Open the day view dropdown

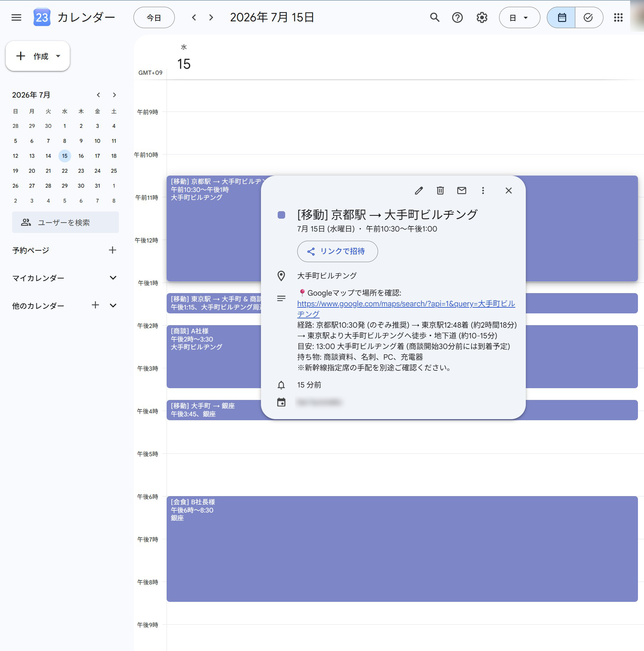click(x=519, y=17)
